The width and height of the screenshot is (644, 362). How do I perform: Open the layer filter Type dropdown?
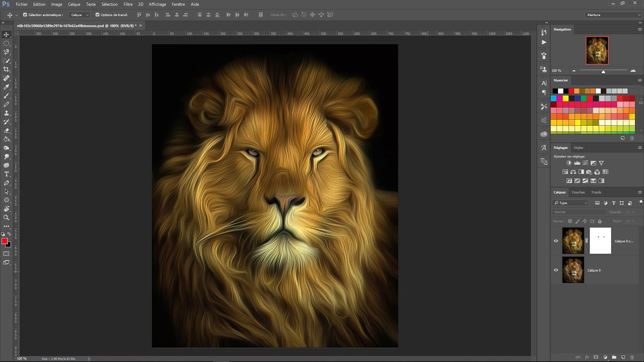[571, 203]
